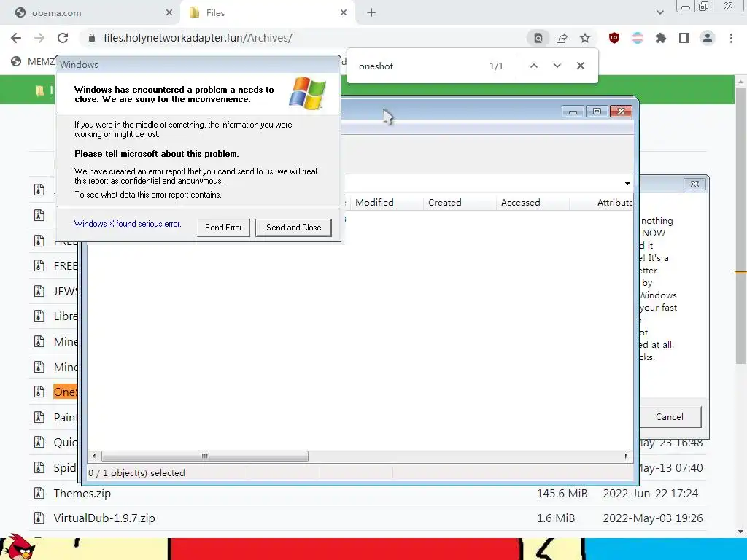Click the 1.6 MiB size of VirtualDub
This screenshot has height=560, width=747.
tap(556, 518)
